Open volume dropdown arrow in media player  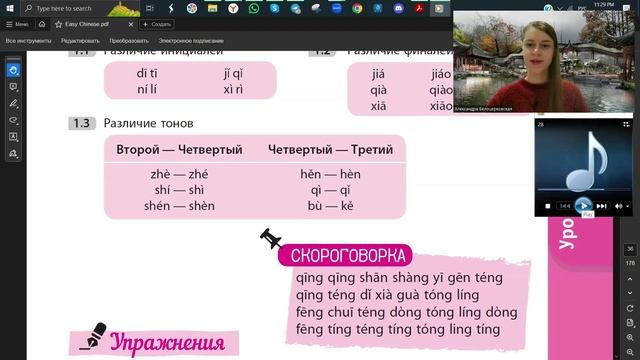(x=627, y=206)
